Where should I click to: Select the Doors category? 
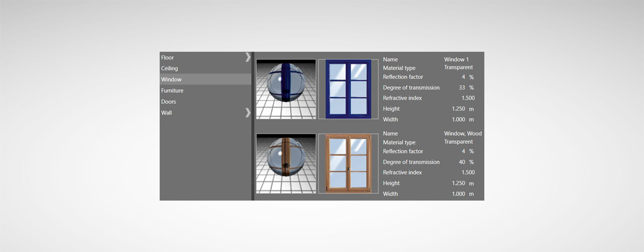(x=205, y=101)
